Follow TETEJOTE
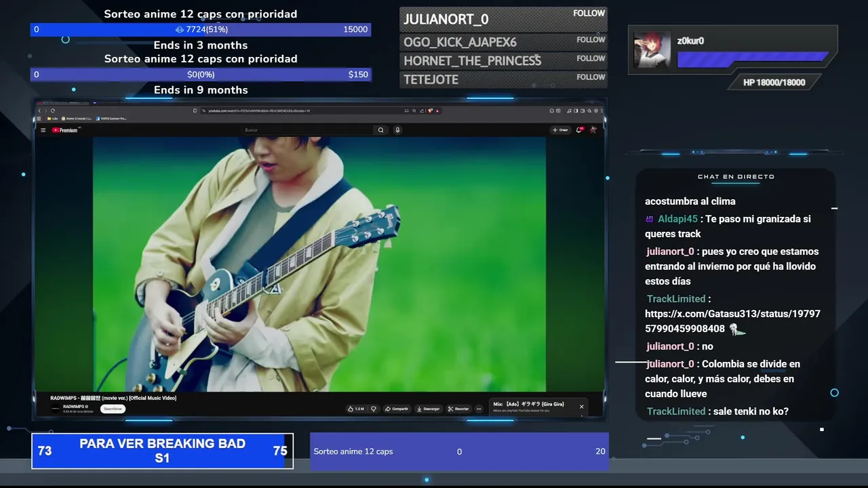This screenshot has height=488, width=868. coord(591,77)
